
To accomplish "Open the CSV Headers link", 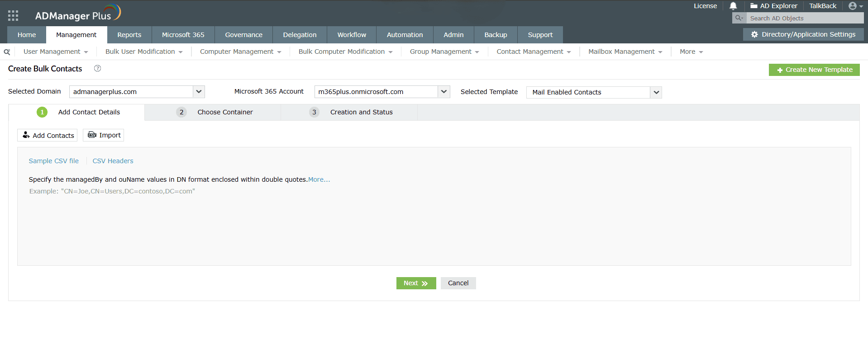I will click(x=113, y=161).
